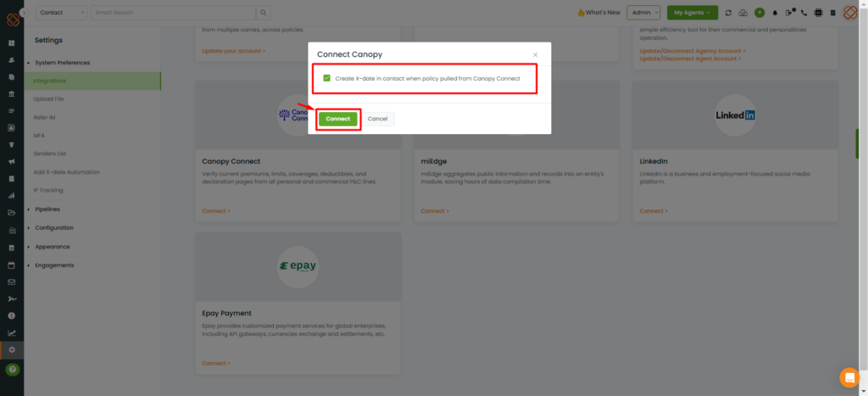Viewport: 868px width, 396px height.
Task: Click the 'Epay Payment' card title
Action: point(227,313)
